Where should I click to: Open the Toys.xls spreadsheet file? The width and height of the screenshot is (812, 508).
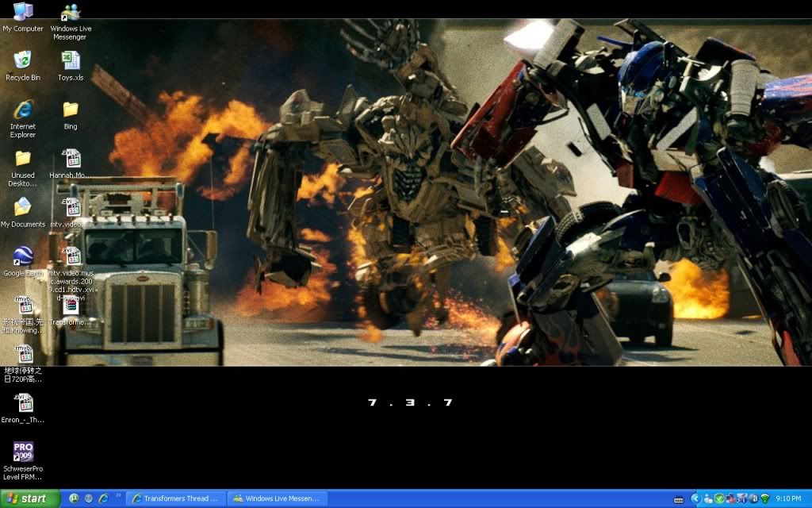tap(71, 60)
